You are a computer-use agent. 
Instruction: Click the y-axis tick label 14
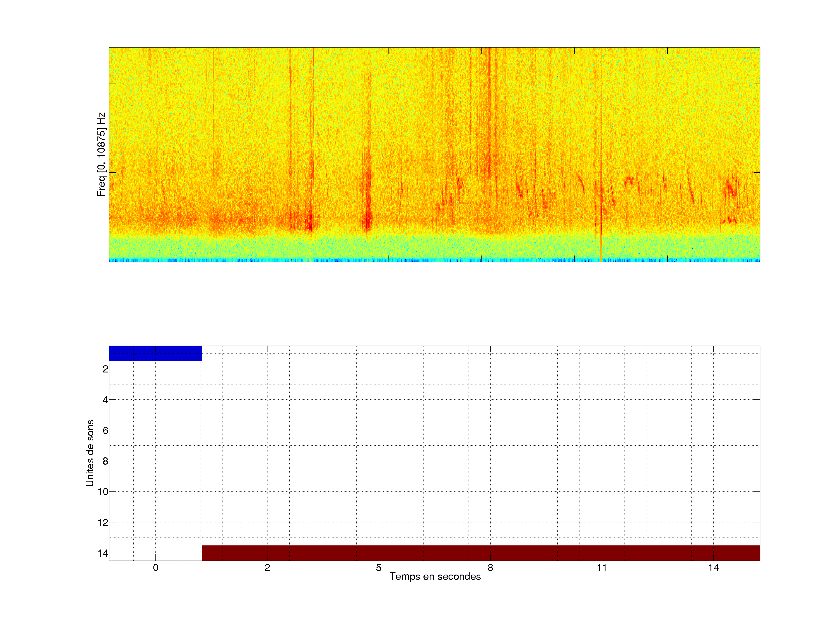(x=103, y=553)
